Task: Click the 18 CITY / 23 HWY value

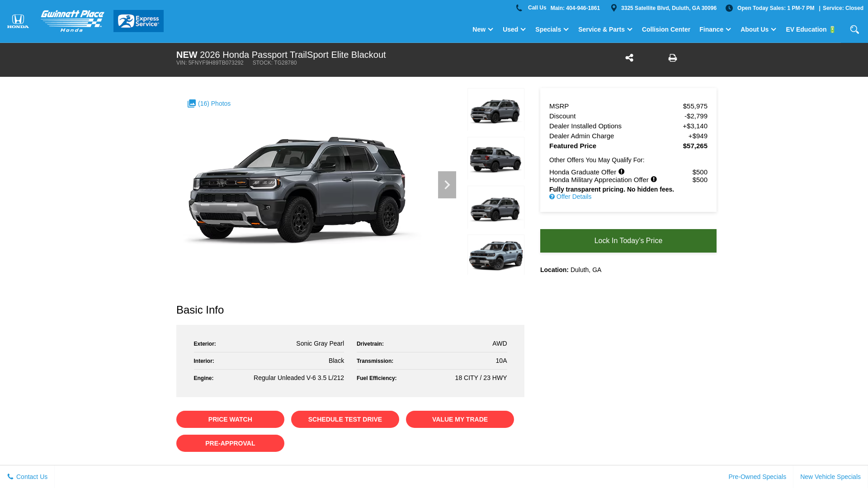Action: click(481, 378)
